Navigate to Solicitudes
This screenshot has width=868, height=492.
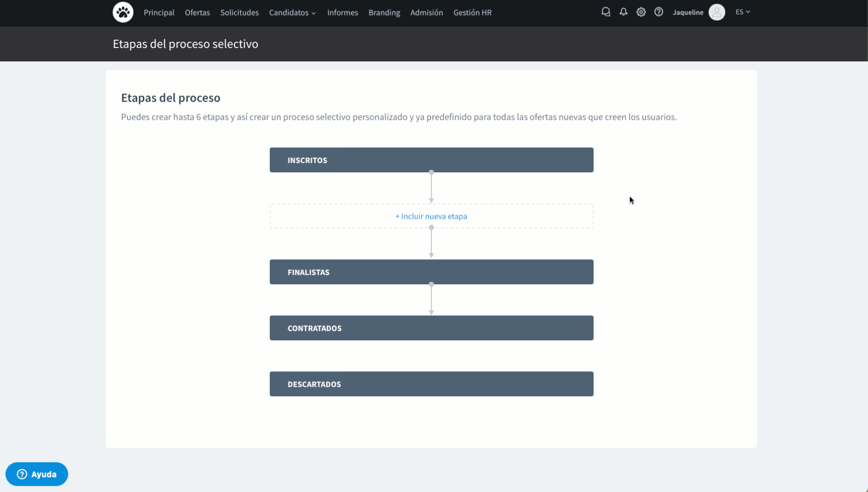[239, 12]
